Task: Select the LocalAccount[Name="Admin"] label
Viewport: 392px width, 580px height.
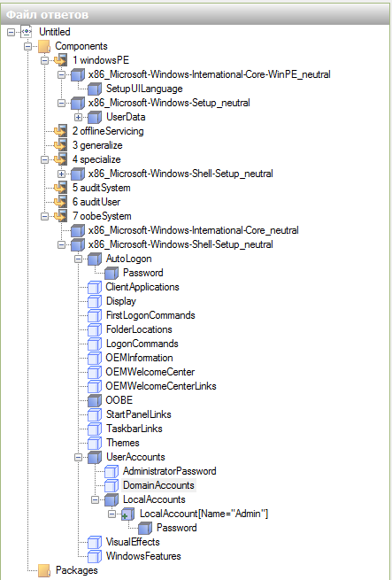Action: pyautogui.click(x=204, y=514)
